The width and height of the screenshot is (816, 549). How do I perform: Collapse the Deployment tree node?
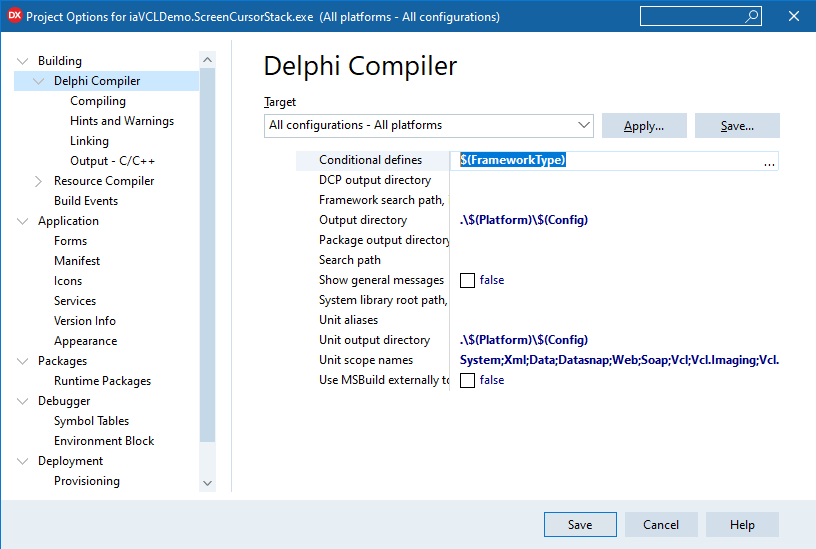click(22, 461)
